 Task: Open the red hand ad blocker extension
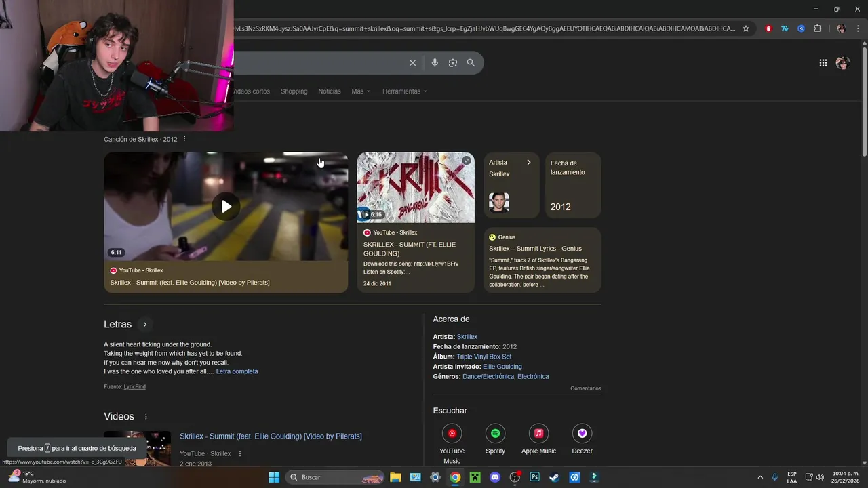pos(768,28)
